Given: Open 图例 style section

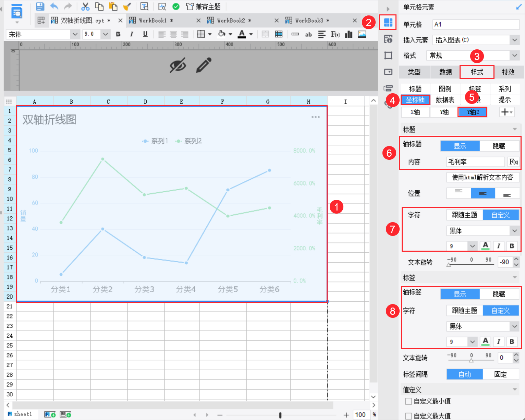Looking at the screenshot, I should coord(445,89).
